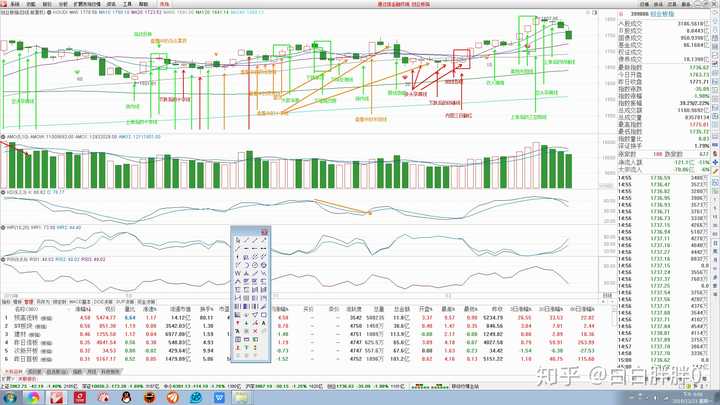
Task: Open the red-white stock app taskbar icon
Action: pyautogui.click(x=56, y=398)
